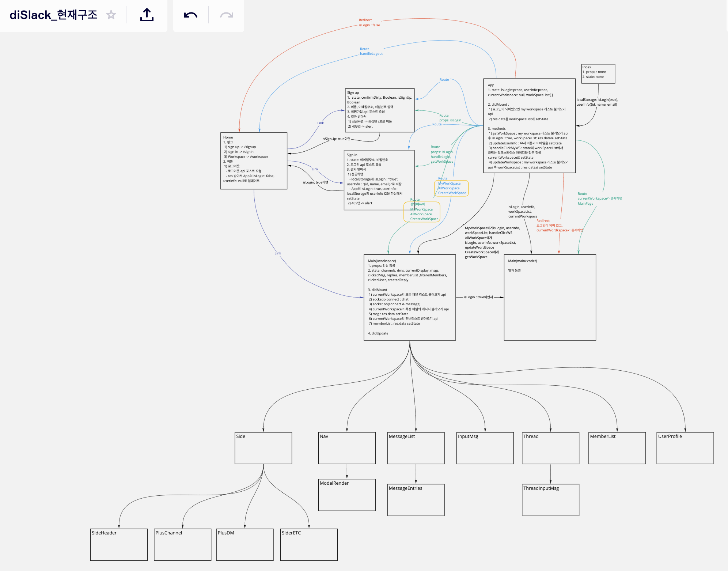Select the Sign in component box

[x=379, y=180]
